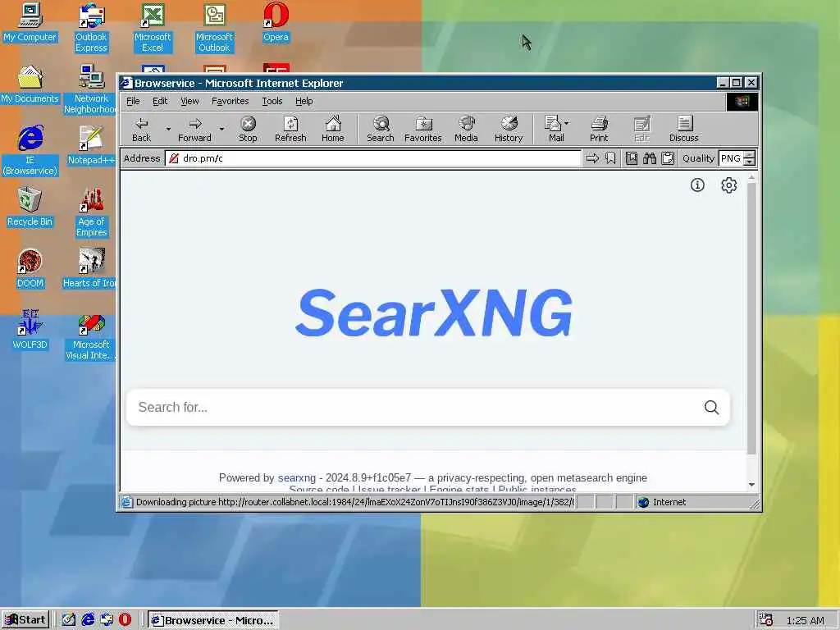Launch Internet Explorer from quick launch bar
Viewport: 840px width, 630px height.
88,620
